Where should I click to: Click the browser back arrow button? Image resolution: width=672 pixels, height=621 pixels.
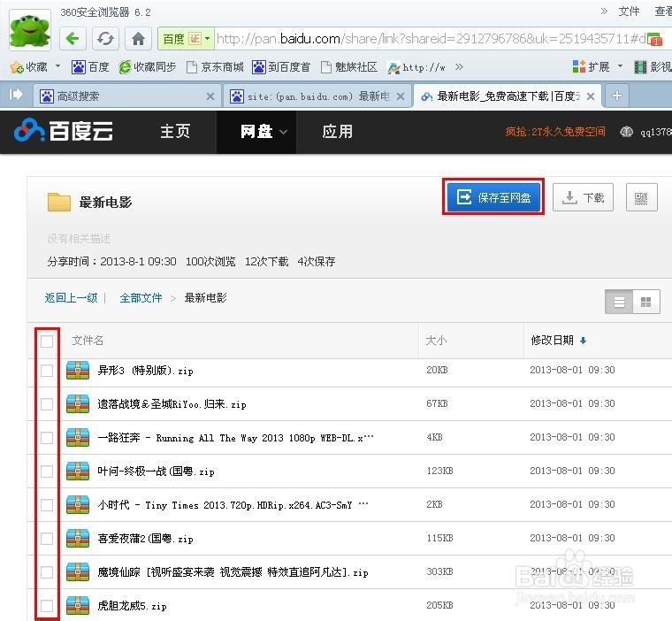click(x=73, y=39)
